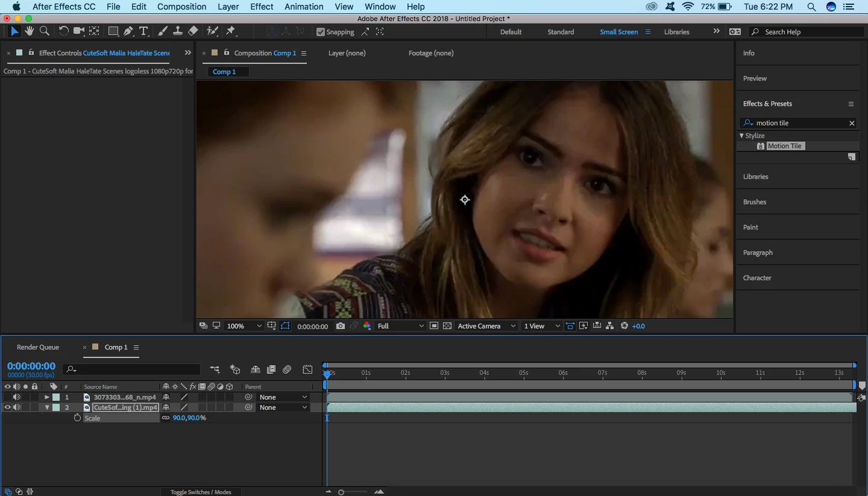Toggle the Snapping checkbox
Screen dimensions: 868x496
321,32
